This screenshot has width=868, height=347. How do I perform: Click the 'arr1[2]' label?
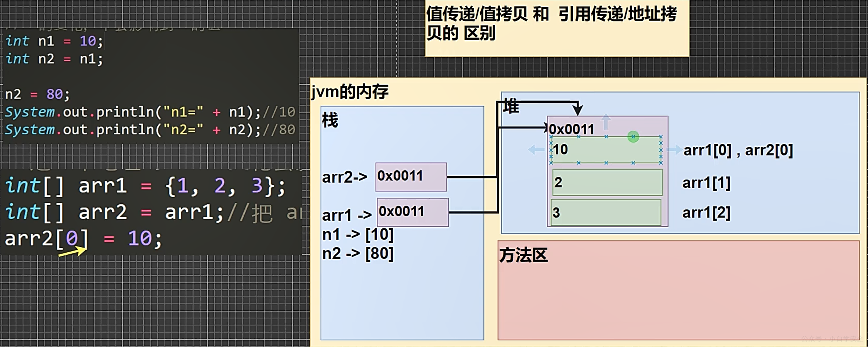coord(706,213)
